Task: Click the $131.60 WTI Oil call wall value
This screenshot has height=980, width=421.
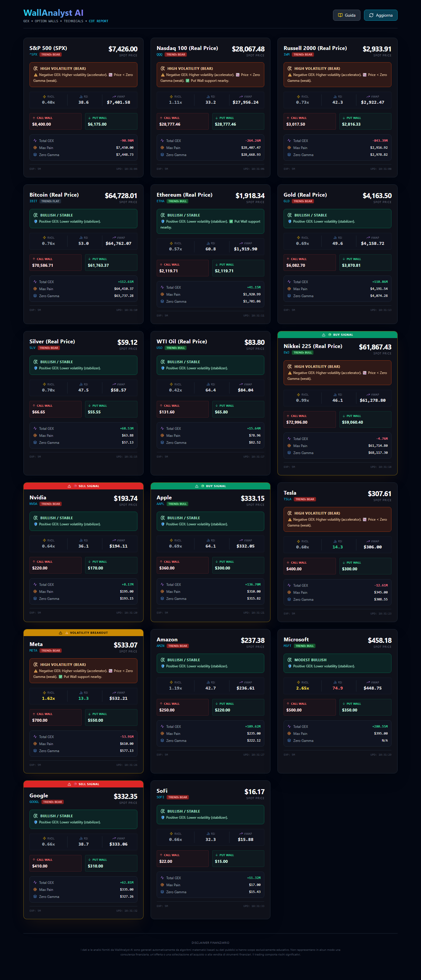Action: click(167, 412)
